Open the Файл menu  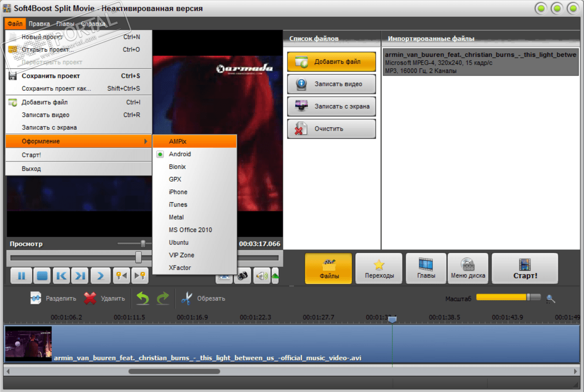tap(15, 23)
